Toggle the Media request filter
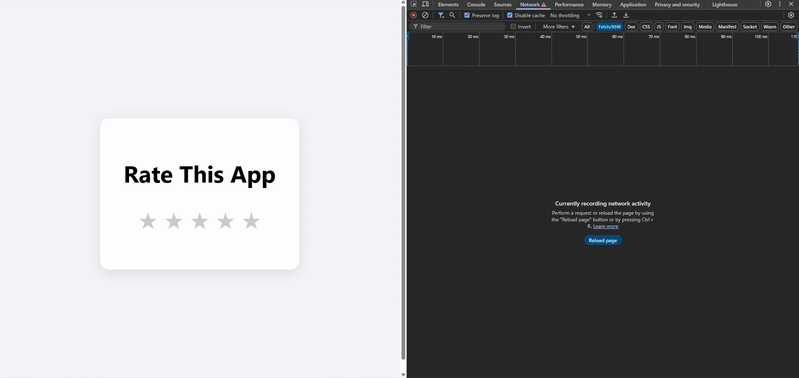Screen dimensions: 799x378 tap(705, 26)
